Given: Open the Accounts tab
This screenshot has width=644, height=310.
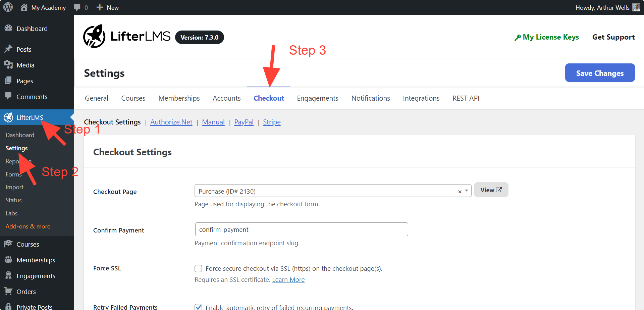Looking at the screenshot, I should tap(227, 98).
